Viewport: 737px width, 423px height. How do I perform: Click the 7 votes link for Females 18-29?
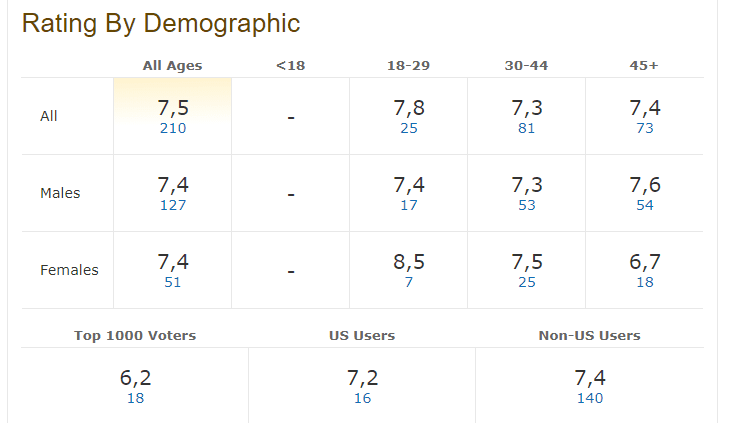409,282
